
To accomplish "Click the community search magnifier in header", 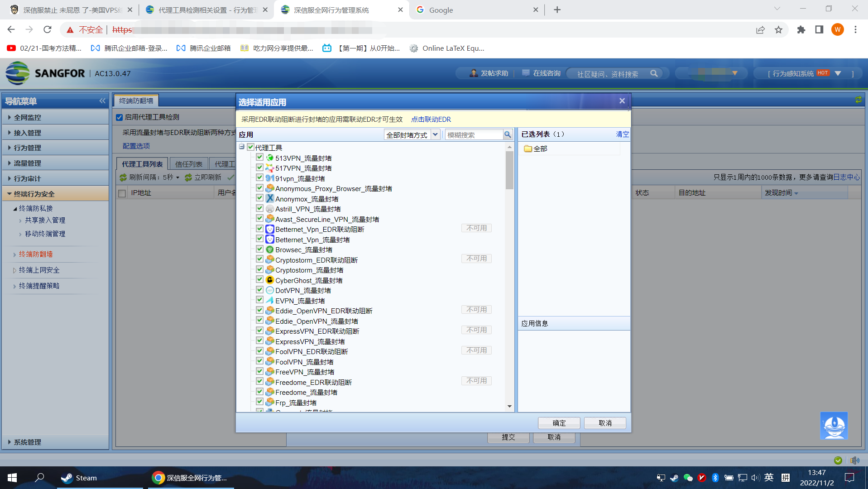I will pyautogui.click(x=654, y=73).
